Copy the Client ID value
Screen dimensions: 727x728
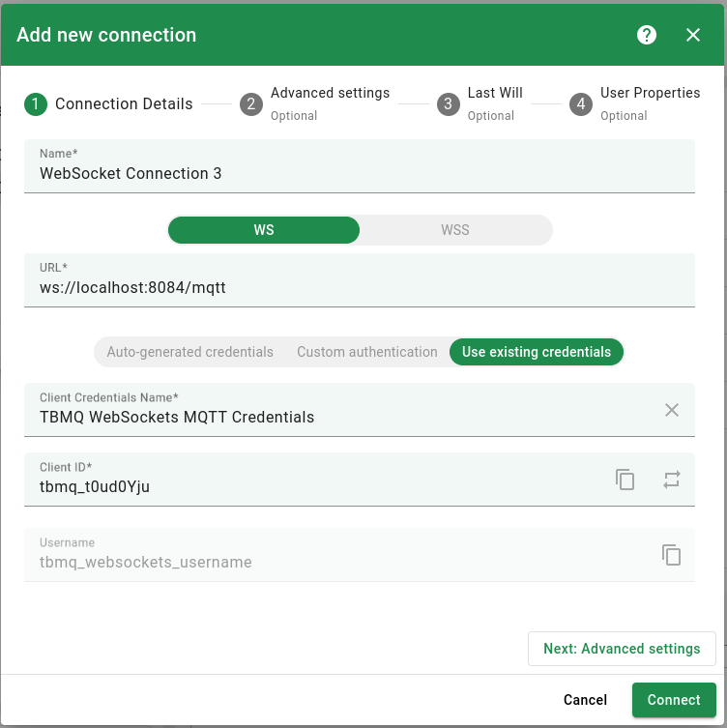625,480
